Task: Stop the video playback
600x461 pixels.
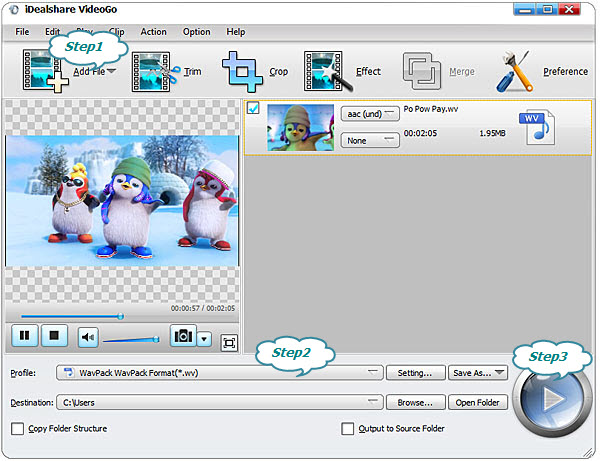Action: point(54,336)
